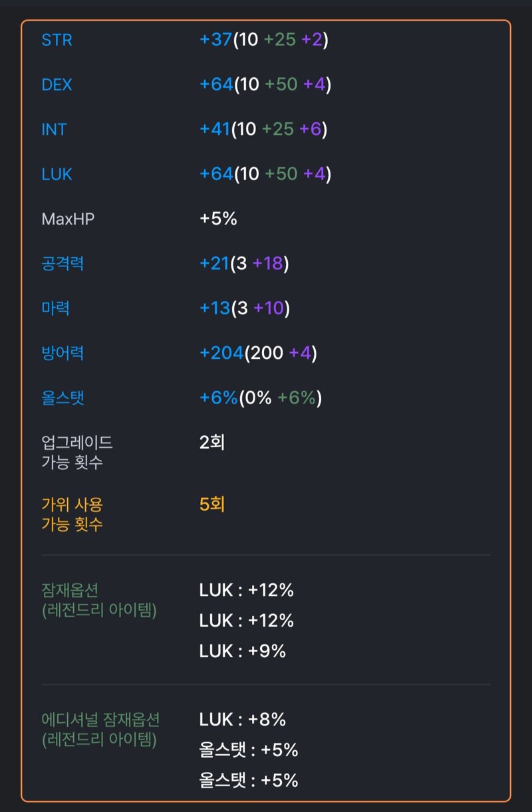This screenshot has height=812, width=532.
Task: Click the LUK : +9% potential line
Action: [243, 651]
